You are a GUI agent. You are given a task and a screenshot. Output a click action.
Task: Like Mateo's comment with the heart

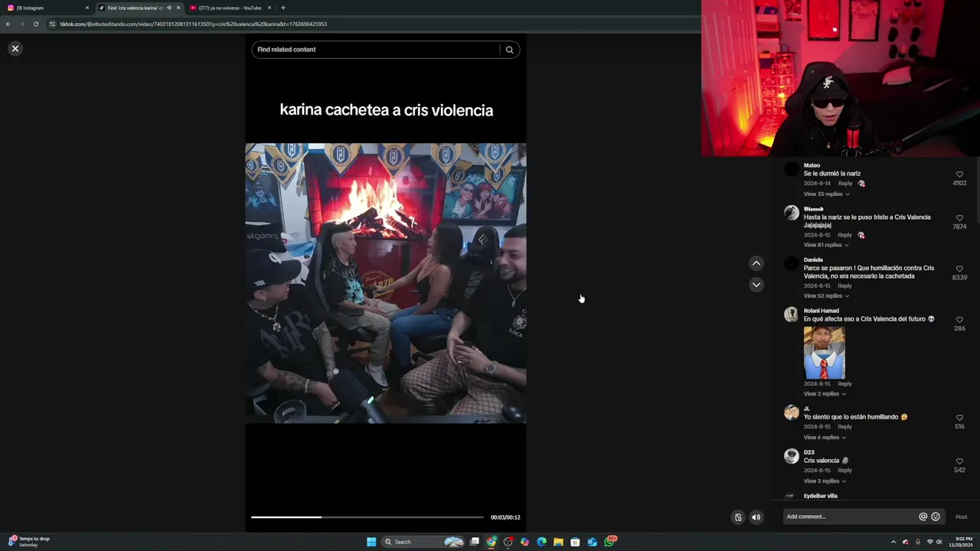959,174
